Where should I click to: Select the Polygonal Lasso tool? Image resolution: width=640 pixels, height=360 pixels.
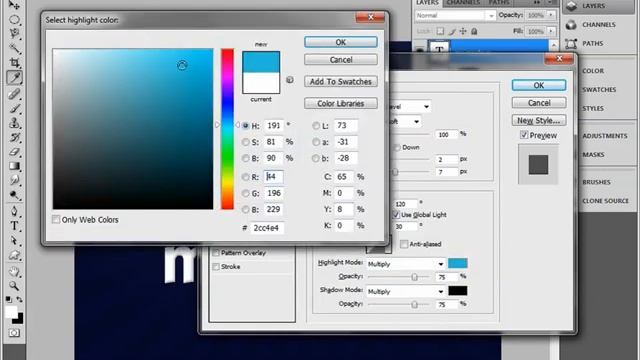(x=14, y=33)
